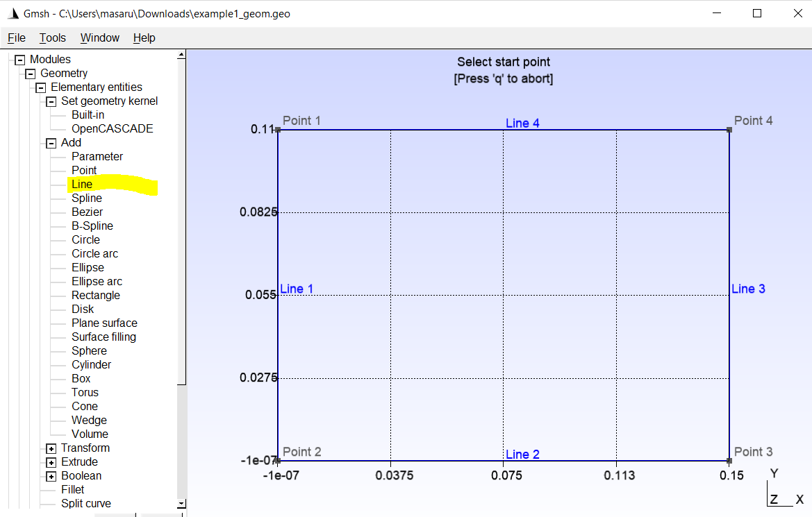Viewport: 812px width, 517px height.
Task: Open the File menu
Action: (17, 37)
